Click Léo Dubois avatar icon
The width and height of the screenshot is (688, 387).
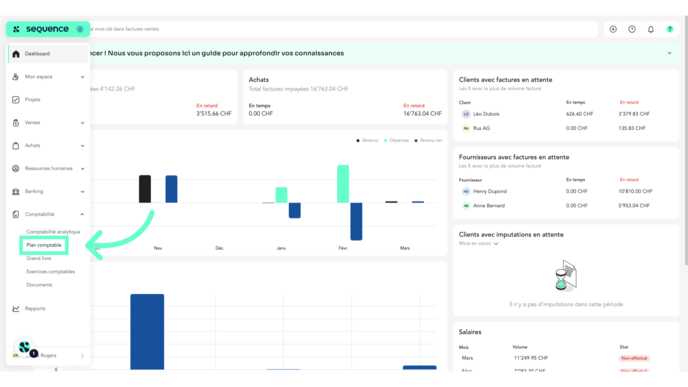point(466,114)
